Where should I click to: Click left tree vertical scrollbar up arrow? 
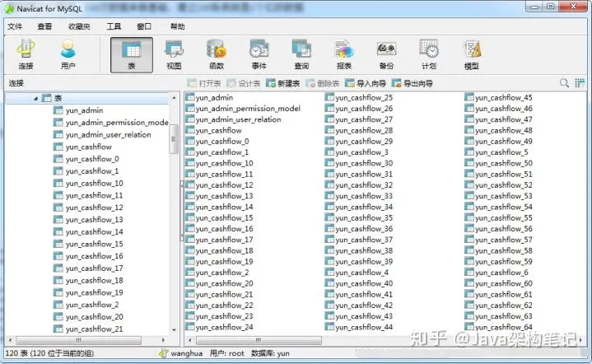pos(174,98)
